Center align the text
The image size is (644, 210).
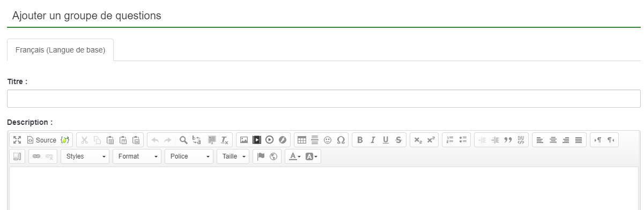[x=553, y=140]
